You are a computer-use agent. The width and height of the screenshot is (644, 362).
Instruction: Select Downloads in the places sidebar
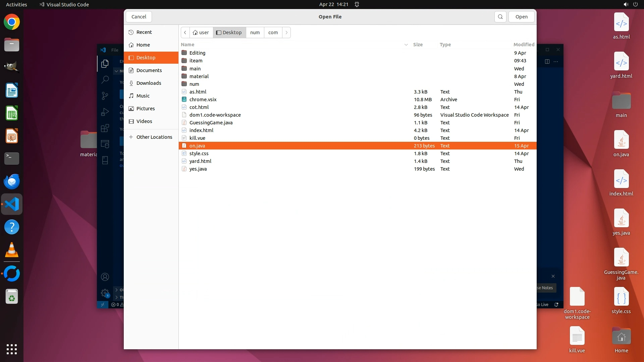pyautogui.click(x=149, y=83)
